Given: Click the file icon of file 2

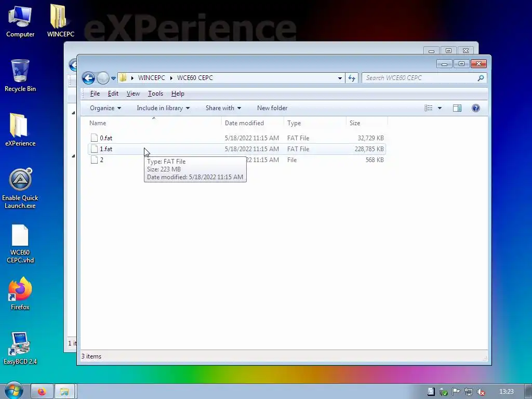Looking at the screenshot, I should (95, 159).
